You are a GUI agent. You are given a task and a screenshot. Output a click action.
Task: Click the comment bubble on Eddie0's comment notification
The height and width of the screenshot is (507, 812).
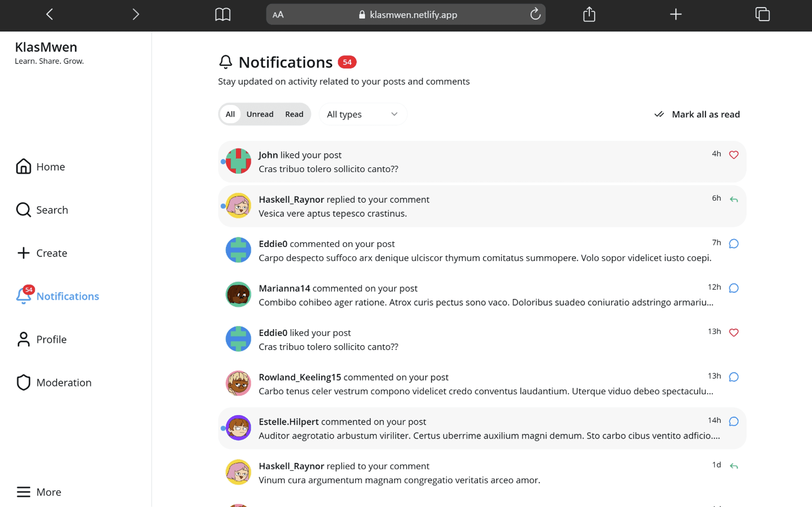pos(734,243)
